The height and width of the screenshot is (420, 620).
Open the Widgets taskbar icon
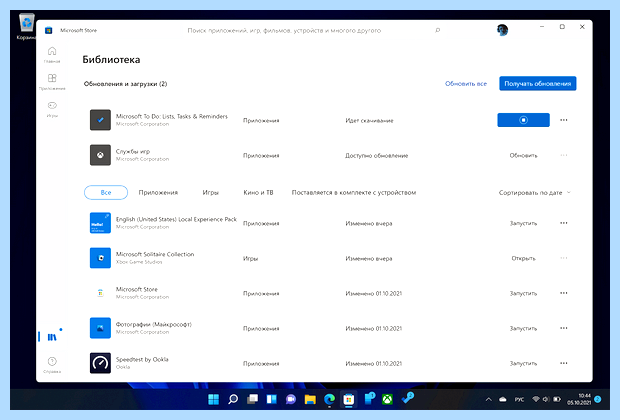[x=272, y=399]
